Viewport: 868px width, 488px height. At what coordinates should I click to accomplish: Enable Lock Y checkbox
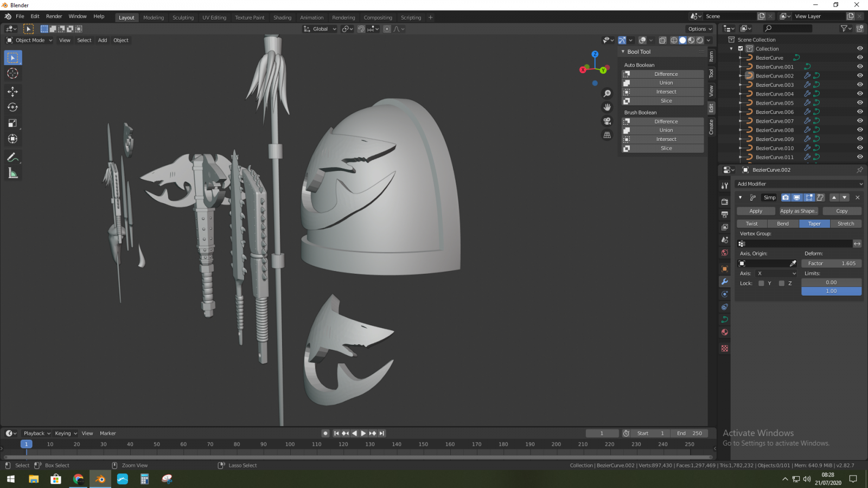761,283
